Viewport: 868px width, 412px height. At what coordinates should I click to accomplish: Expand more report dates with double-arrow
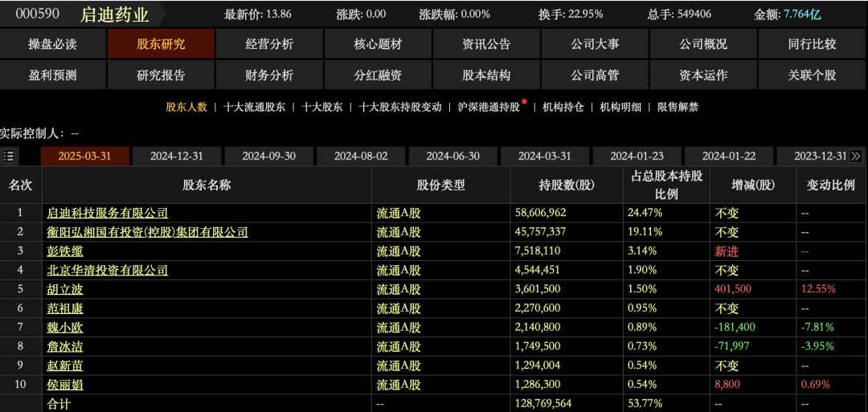[856, 156]
